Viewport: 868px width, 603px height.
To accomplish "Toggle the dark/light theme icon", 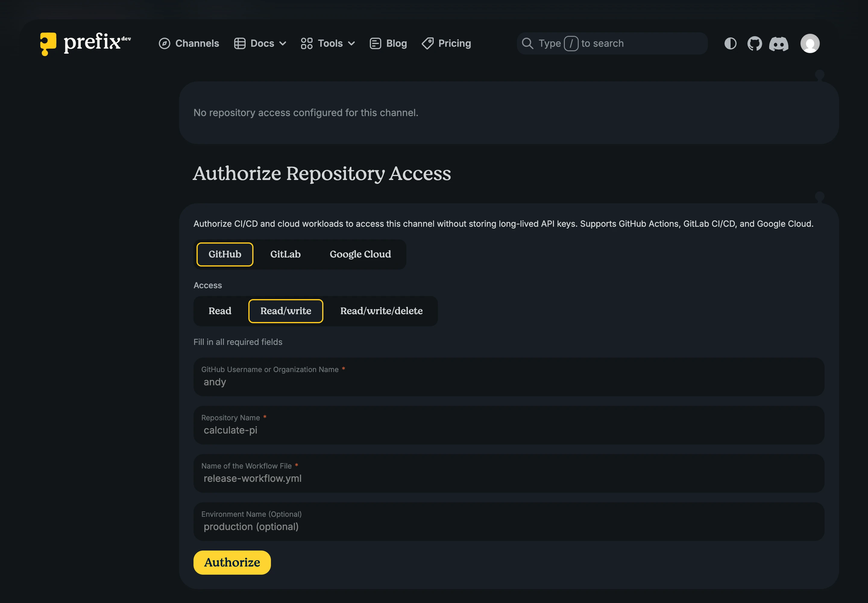I will pyautogui.click(x=731, y=43).
